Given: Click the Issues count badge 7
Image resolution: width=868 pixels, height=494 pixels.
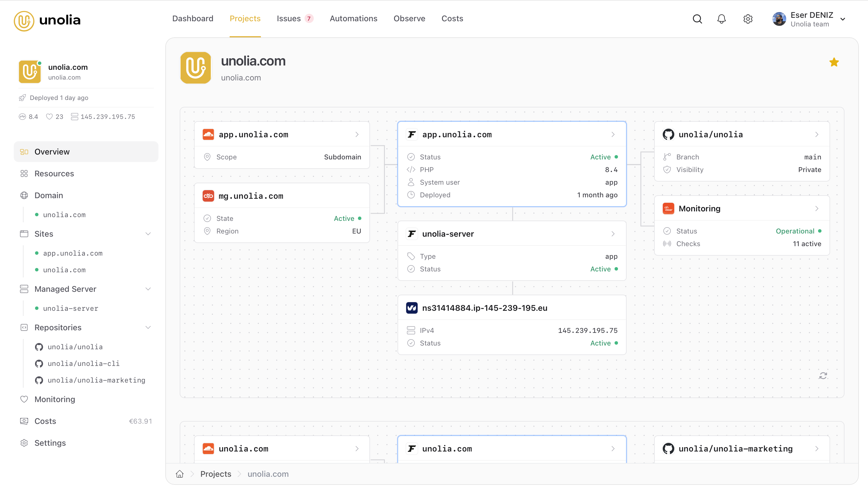Looking at the screenshot, I should pos(309,18).
